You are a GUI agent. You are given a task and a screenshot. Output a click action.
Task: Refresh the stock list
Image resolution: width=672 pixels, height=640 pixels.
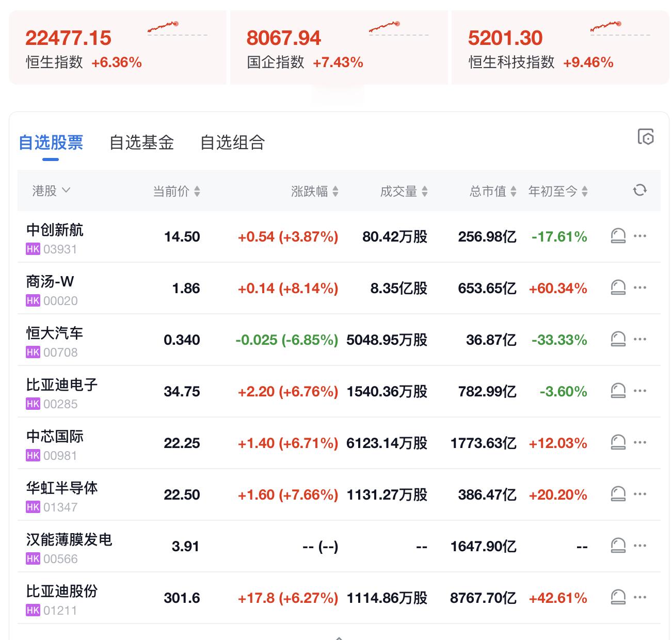click(640, 190)
